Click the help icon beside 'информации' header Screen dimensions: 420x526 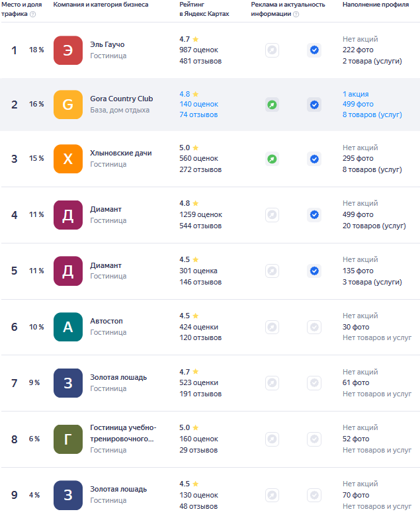pos(296,14)
